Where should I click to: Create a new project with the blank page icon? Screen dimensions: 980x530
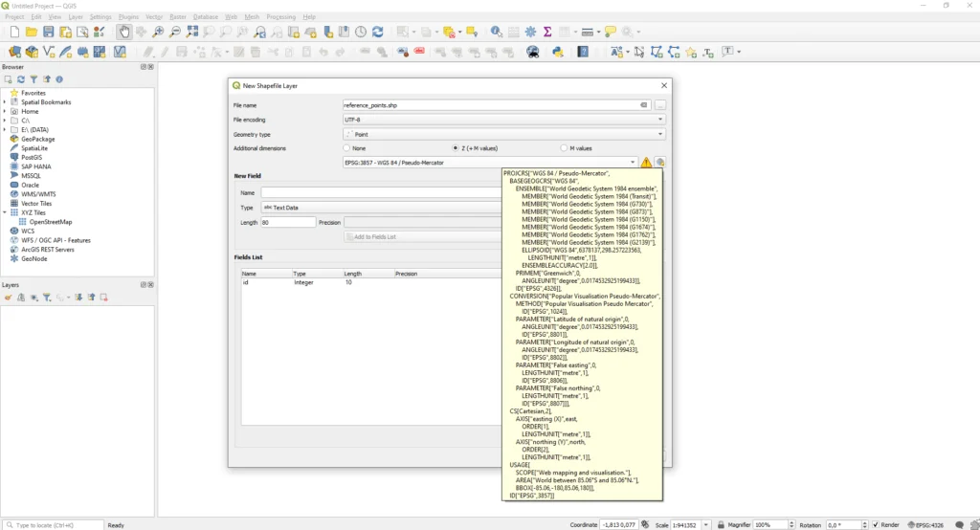click(14, 32)
